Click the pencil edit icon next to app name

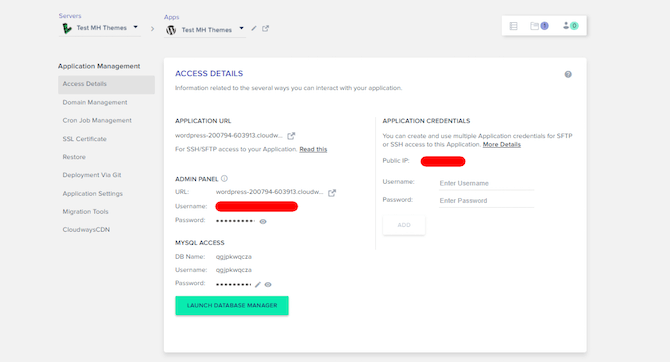[x=254, y=28]
